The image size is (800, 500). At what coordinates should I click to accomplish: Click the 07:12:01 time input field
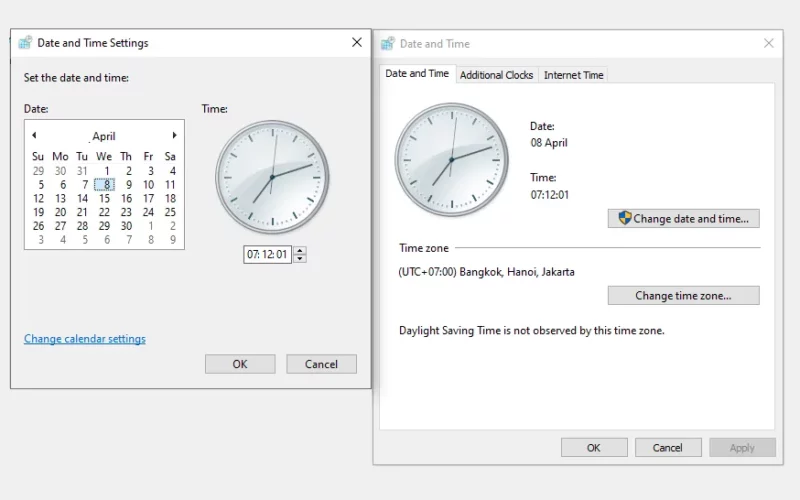pyautogui.click(x=267, y=254)
